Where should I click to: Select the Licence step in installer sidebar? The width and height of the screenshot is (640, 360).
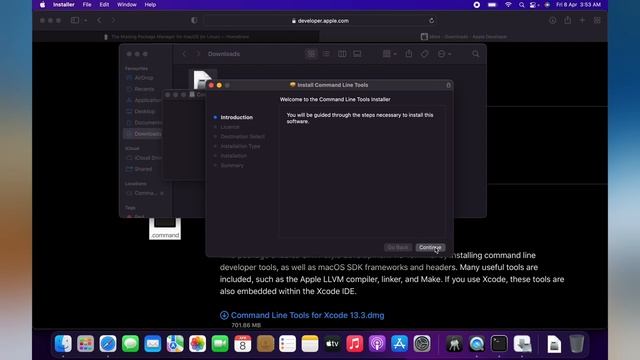(230, 127)
